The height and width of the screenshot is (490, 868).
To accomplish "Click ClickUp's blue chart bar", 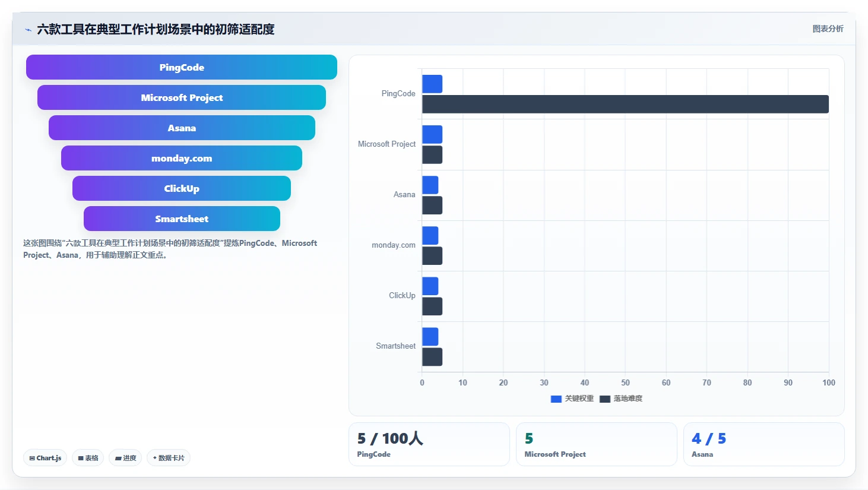I will click(x=430, y=286).
